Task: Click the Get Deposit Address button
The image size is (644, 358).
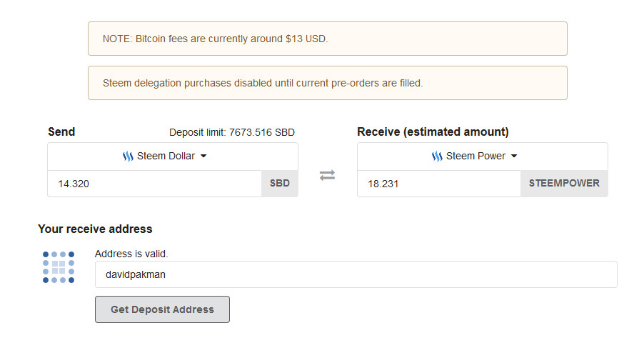Action: pyautogui.click(x=162, y=309)
